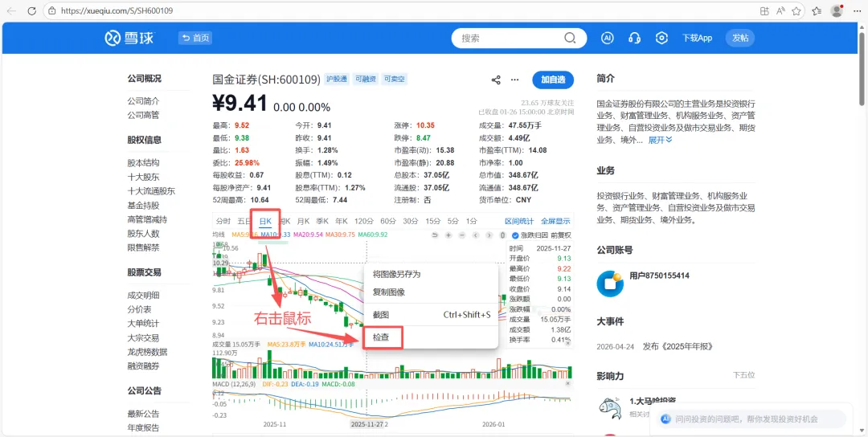868x437 pixels.
Task: Open 年度报告 in left sidebar
Action: pos(143,427)
